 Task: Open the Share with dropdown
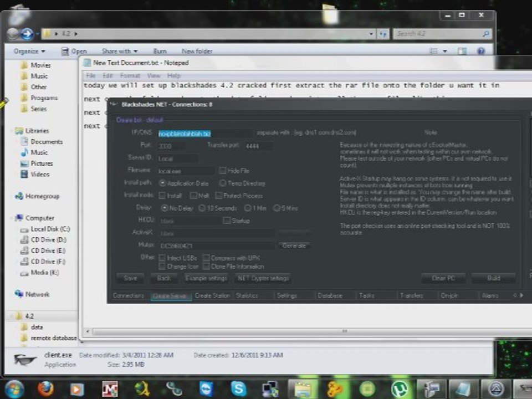pos(120,51)
